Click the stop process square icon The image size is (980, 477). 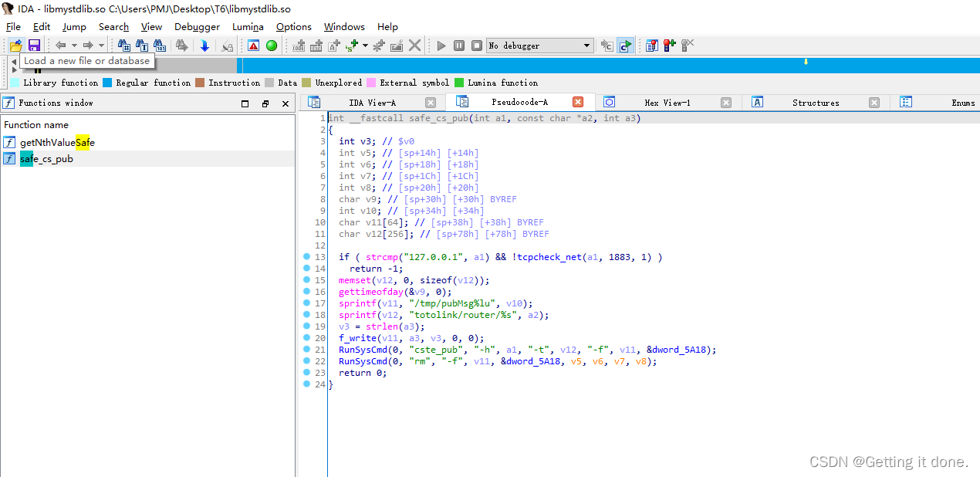coord(477,46)
